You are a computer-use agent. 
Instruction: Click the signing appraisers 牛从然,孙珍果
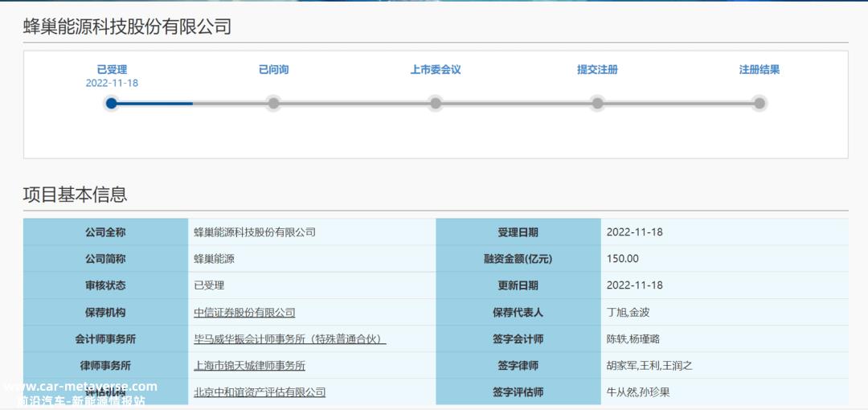(x=638, y=392)
